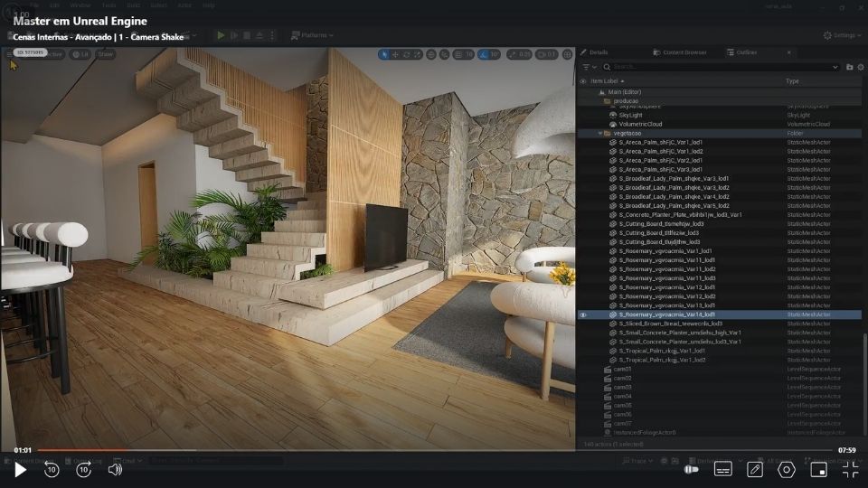Adjust camera speed setting

point(547,54)
